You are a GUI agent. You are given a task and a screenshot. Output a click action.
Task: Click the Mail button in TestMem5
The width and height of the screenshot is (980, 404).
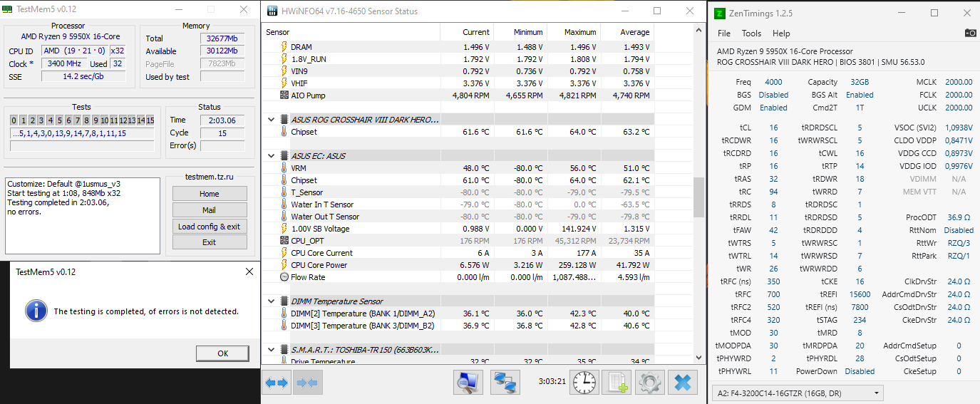[210, 210]
